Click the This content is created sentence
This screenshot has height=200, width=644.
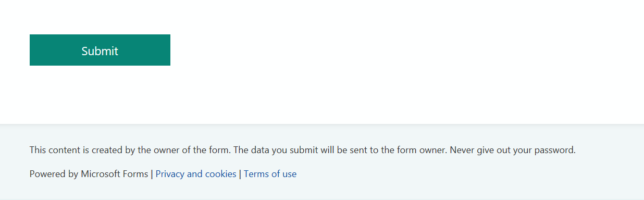coord(130,150)
